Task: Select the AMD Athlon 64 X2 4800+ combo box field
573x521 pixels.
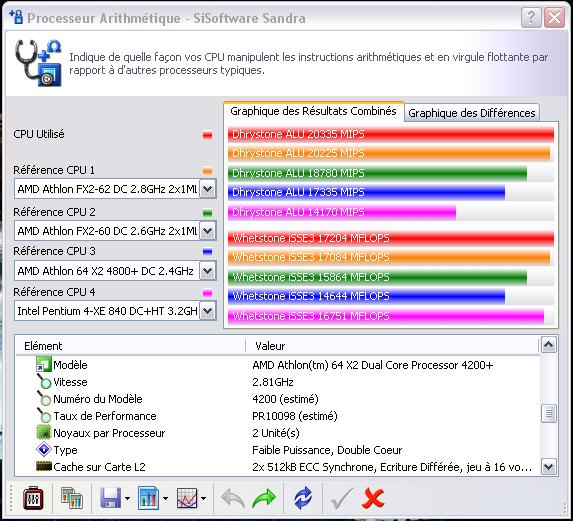Action: tap(115, 271)
